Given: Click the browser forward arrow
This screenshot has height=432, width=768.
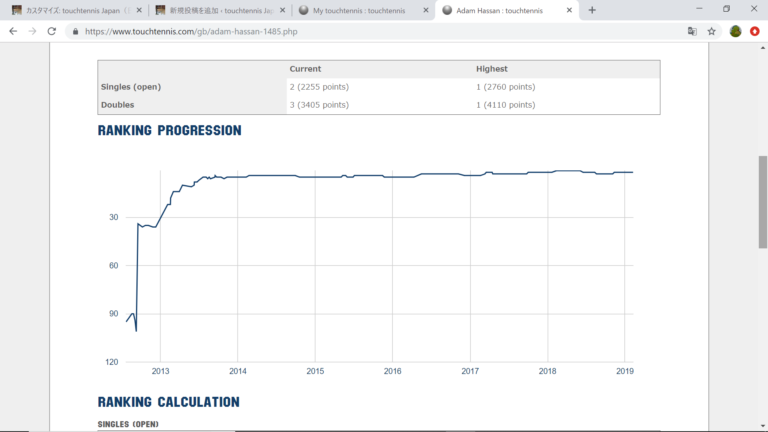Looking at the screenshot, I should click(x=33, y=31).
